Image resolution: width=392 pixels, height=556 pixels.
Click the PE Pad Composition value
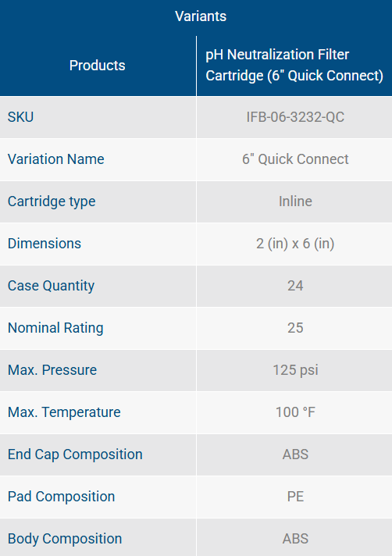point(295,497)
